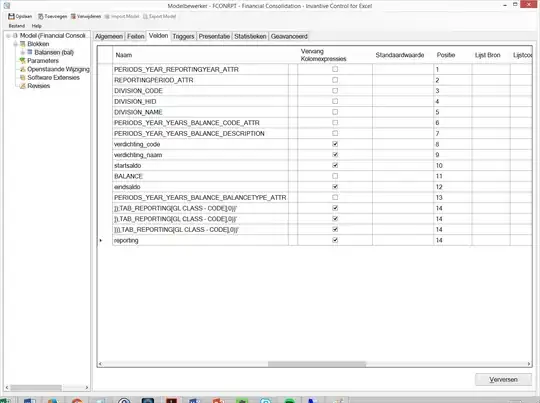This screenshot has height=403, width=540.
Task: Click the grid scrollbar right arrow
Action: click(529, 364)
